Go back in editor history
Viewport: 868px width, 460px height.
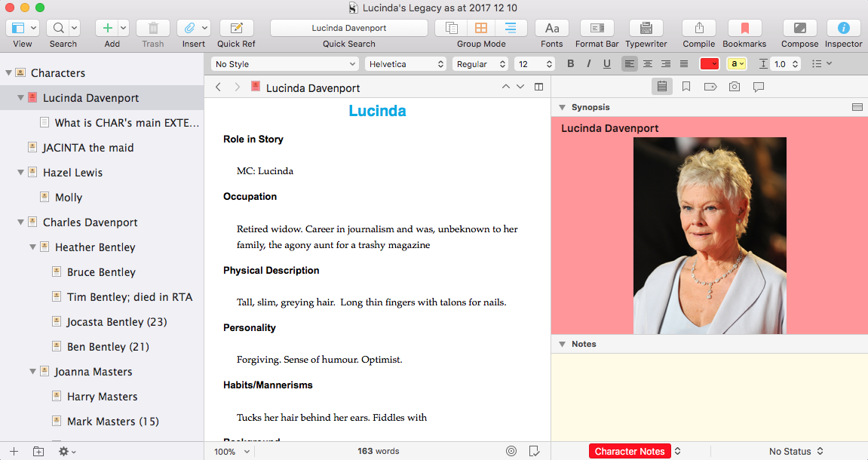click(x=219, y=87)
